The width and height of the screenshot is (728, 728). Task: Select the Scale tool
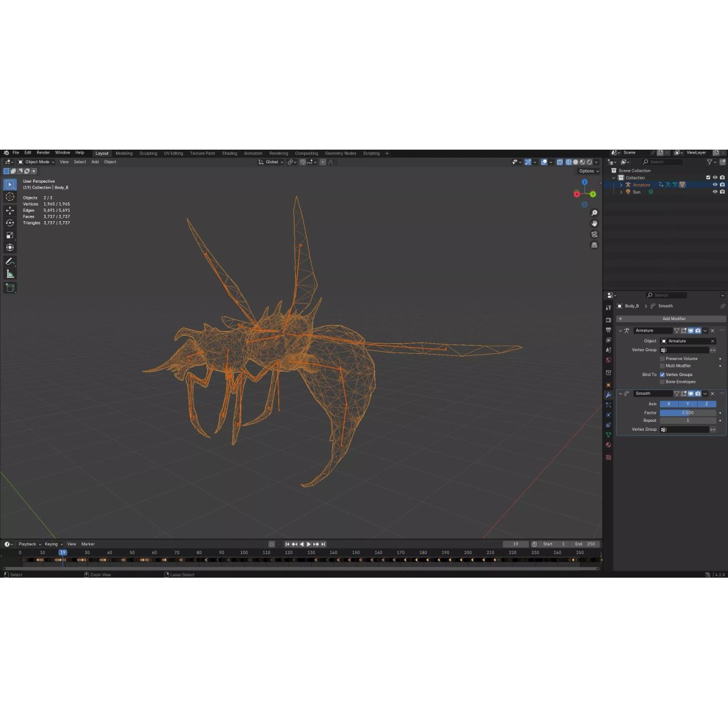pos(9,235)
